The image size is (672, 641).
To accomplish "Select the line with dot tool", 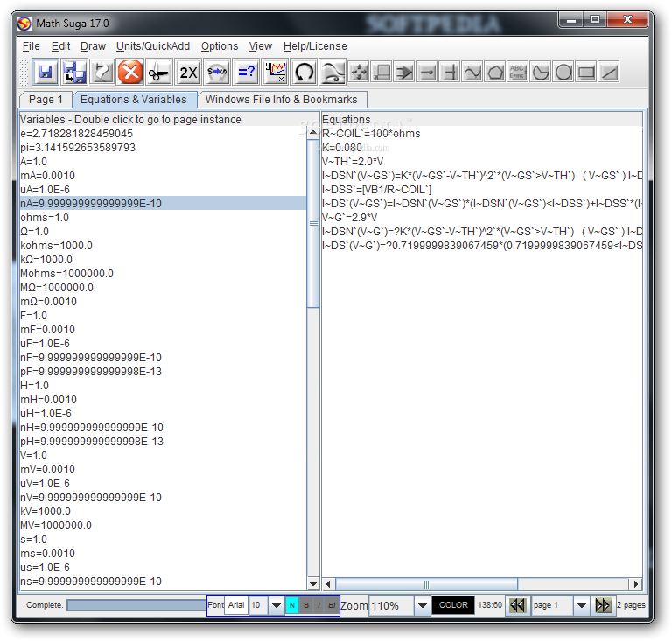I will 427,72.
